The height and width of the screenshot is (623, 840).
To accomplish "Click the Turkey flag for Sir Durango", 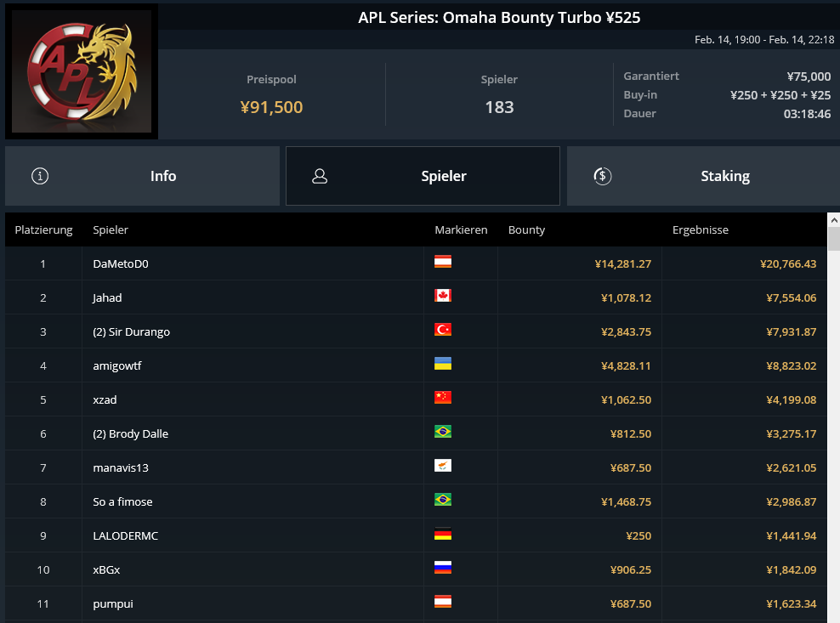I will tap(442, 330).
